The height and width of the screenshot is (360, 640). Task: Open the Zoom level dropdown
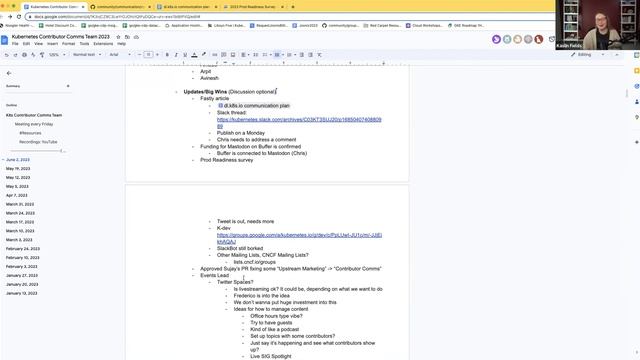pyautogui.click(x=57, y=55)
